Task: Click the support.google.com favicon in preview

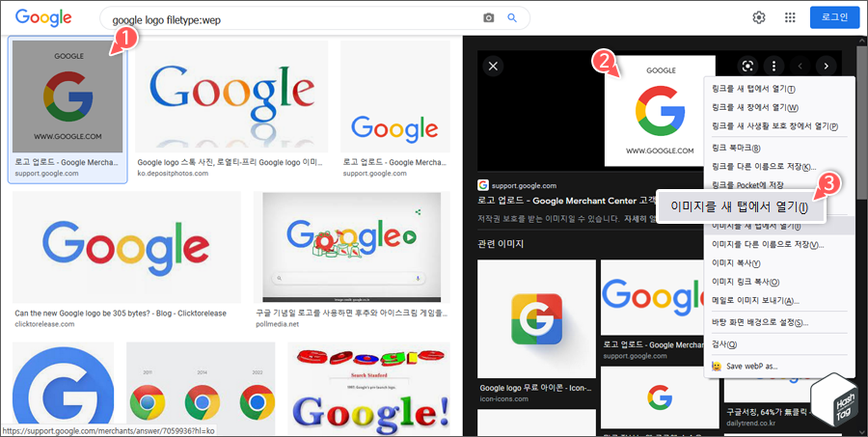Action: tap(483, 185)
